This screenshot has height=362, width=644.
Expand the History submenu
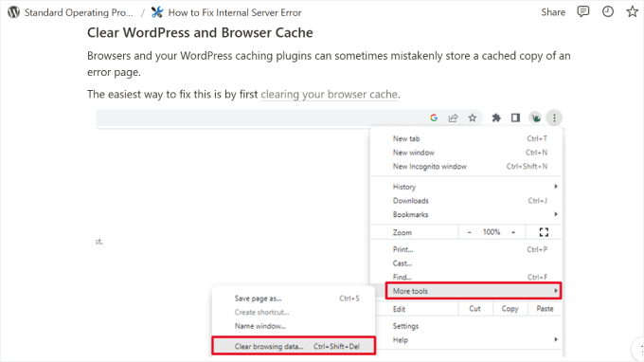[x=466, y=187]
